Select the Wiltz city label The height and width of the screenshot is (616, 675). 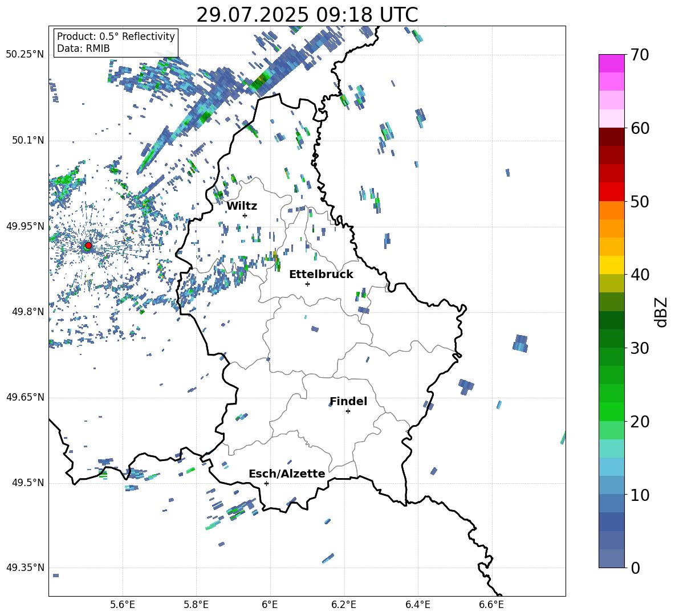(242, 206)
